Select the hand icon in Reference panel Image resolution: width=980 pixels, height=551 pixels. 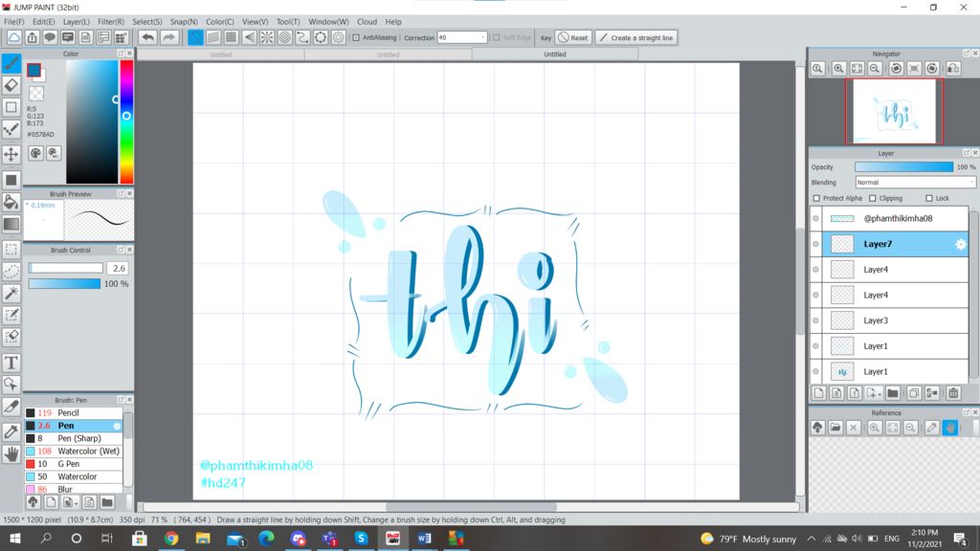click(x=950, y=428)
